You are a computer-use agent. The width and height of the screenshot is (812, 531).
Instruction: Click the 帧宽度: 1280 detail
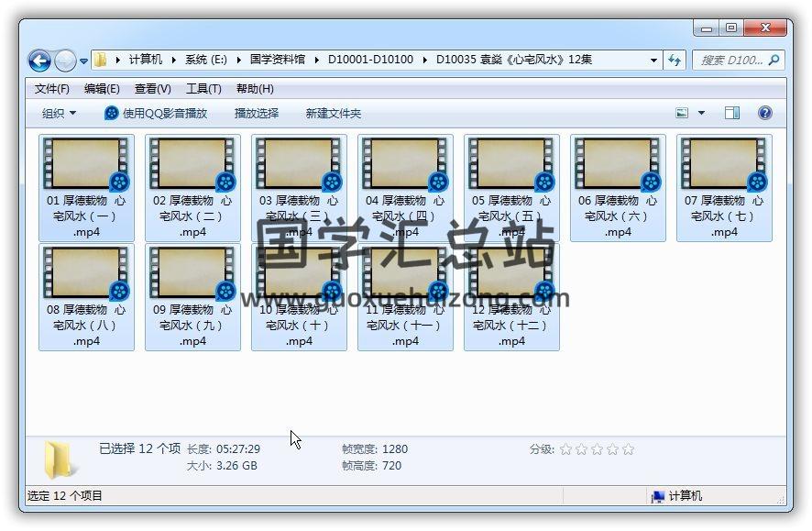pos(375,449)
